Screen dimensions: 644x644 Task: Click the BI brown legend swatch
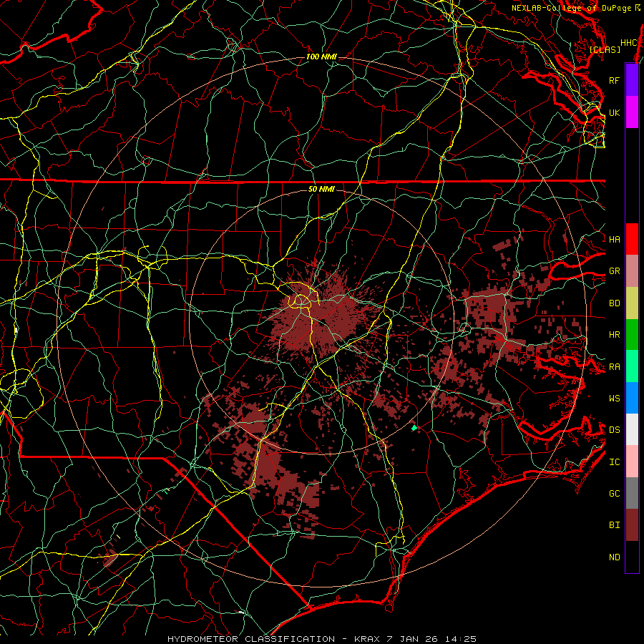point(632,525)
